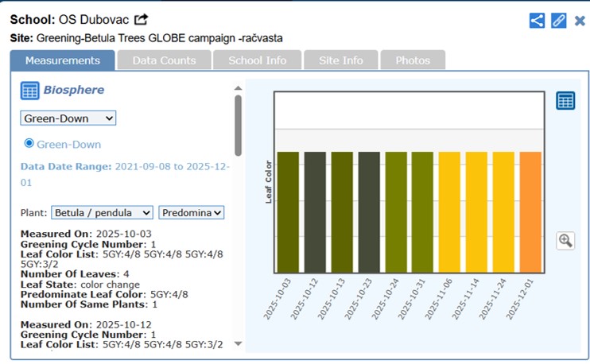This screenshot has width=590, height=364.
Task: Open the Predominant leaf color dropdown
Action: 192,213
